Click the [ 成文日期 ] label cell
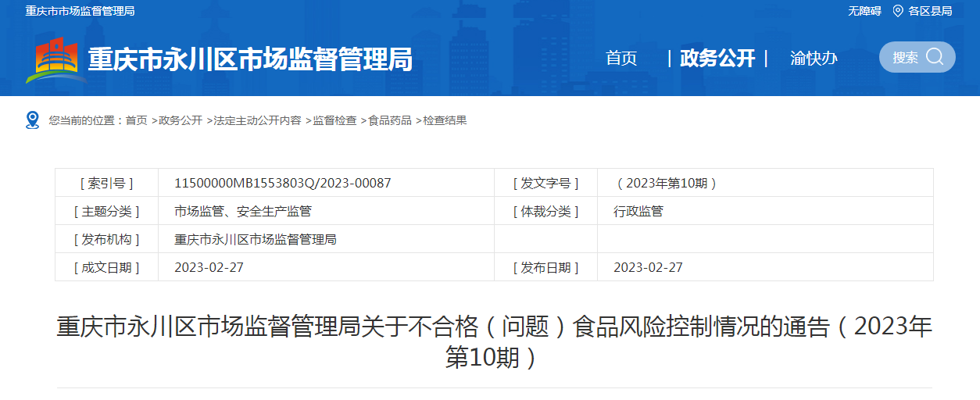The image size is (980, 400). pyautogui.click(x=106, y=267)
